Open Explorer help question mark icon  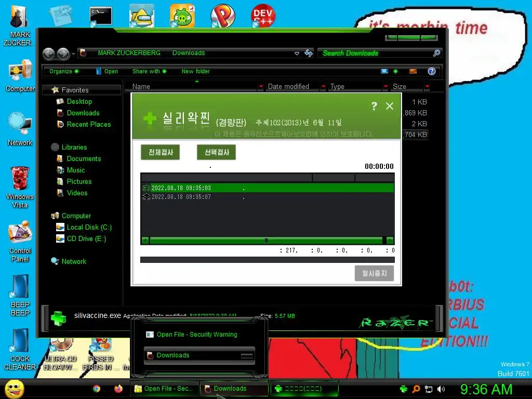[x=432, y=71]
